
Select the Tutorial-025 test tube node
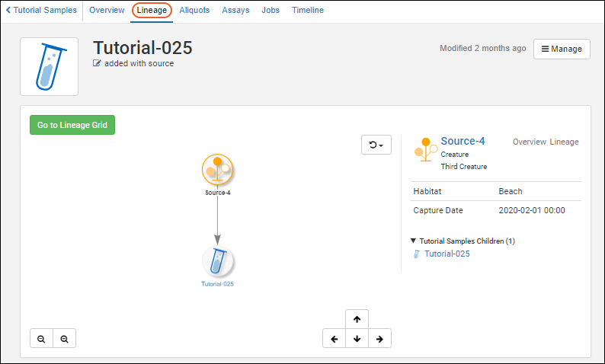(217, 262)
